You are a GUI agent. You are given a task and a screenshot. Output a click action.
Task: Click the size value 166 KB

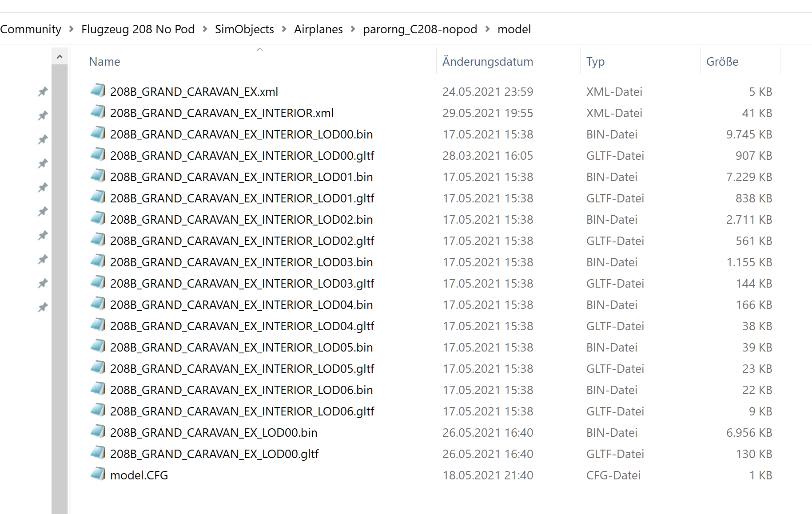754,304
